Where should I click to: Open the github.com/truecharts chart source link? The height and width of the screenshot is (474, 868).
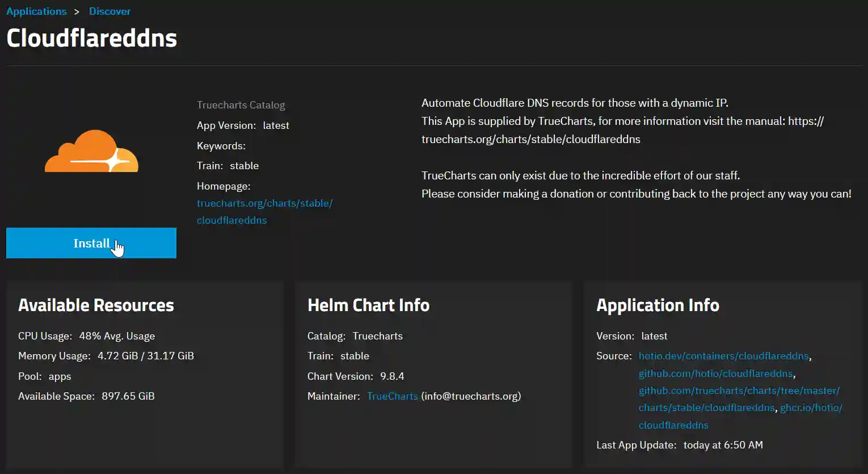pyautogui.click(x=738, y=391)
